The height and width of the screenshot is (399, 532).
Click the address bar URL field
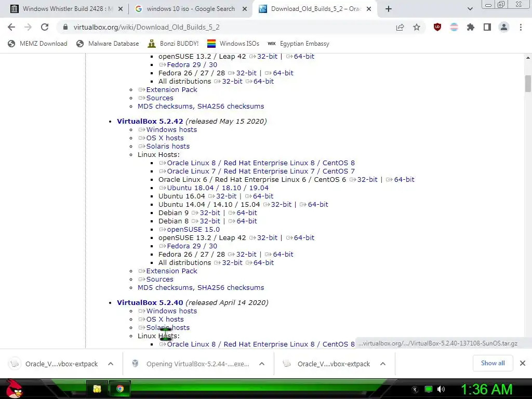[224, 27]
